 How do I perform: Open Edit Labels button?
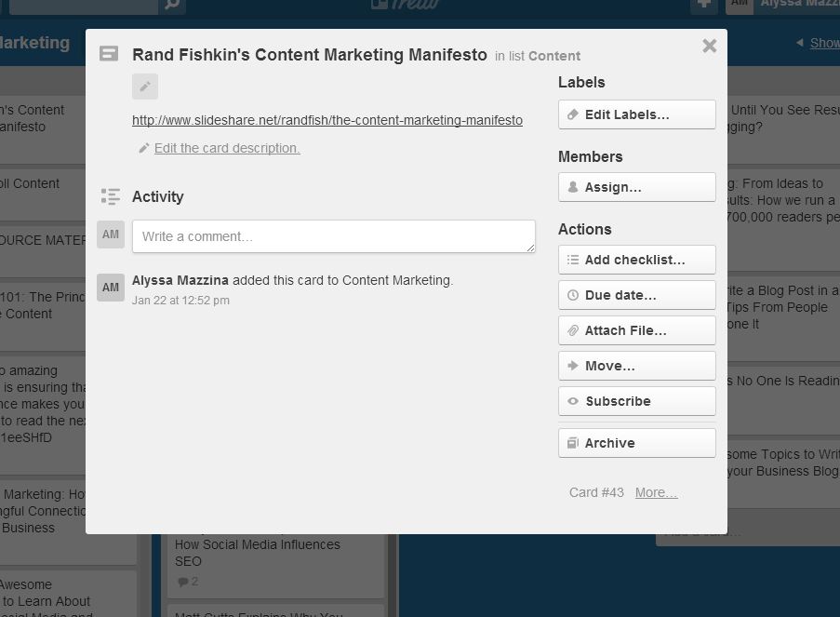(x=637, y=114)
